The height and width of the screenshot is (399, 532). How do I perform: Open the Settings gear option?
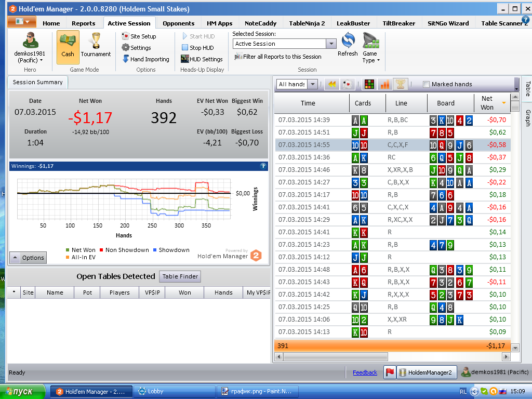(137, 47)
